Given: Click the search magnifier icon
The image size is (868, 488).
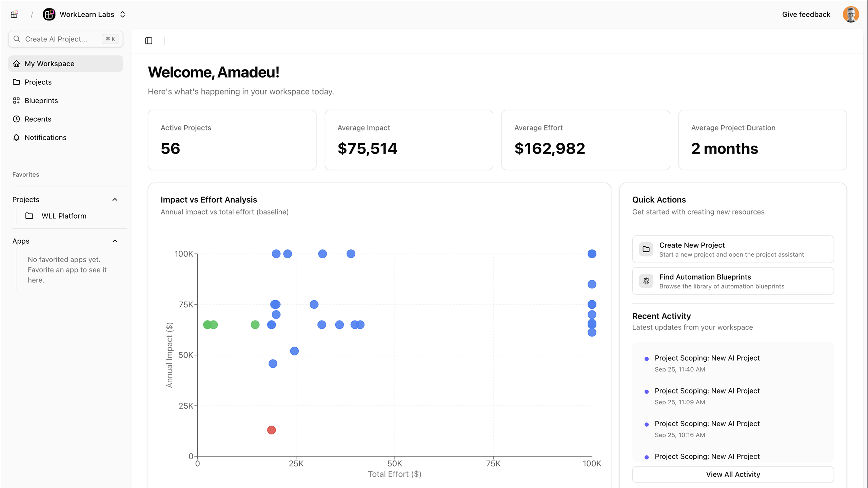Looking at the screenshot, I should [18, 39].
